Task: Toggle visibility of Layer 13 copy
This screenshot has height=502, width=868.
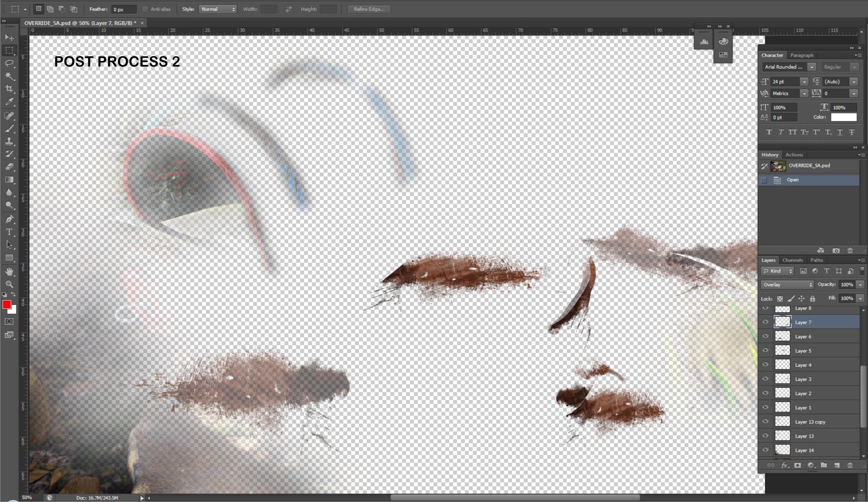Action: point(766,422)
